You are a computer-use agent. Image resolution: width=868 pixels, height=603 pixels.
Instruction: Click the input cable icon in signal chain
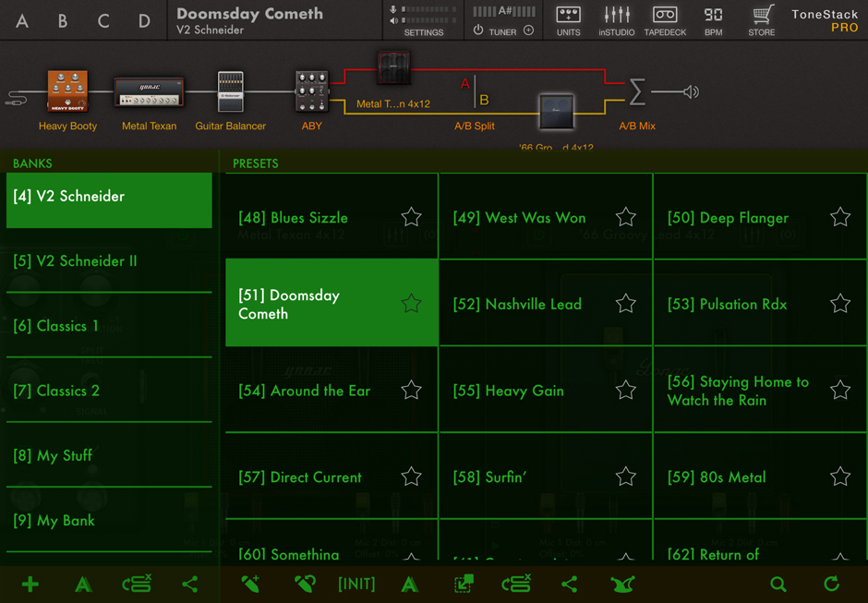point(16,99)
